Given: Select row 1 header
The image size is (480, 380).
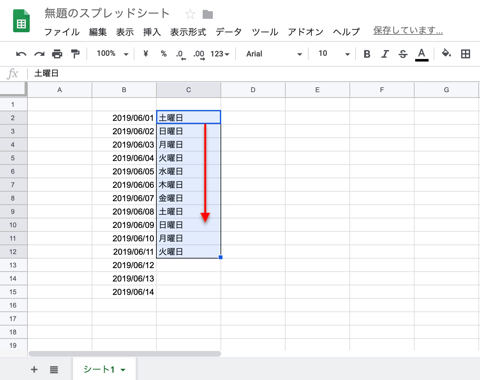Looking at the screenshot, I should [x=13, y=104].
